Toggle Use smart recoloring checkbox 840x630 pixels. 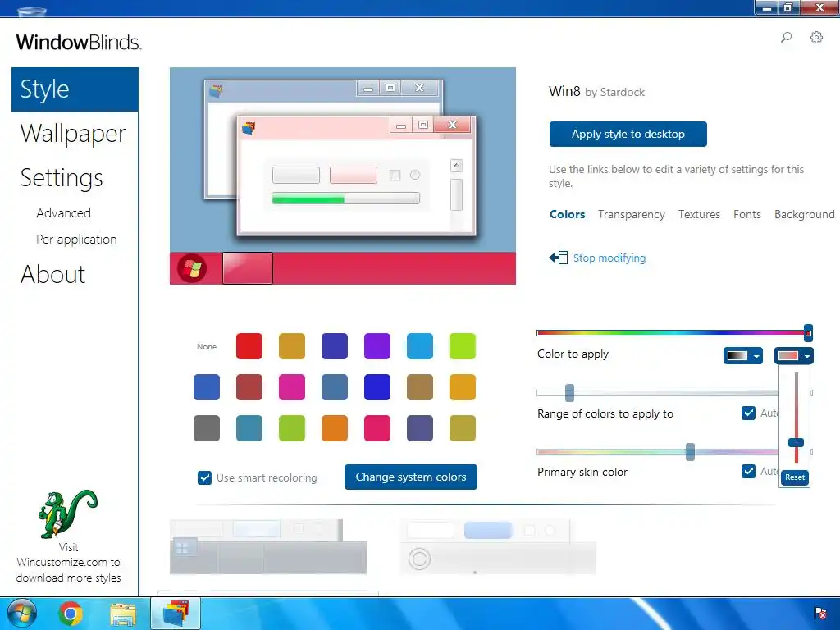tap(204, 477)
